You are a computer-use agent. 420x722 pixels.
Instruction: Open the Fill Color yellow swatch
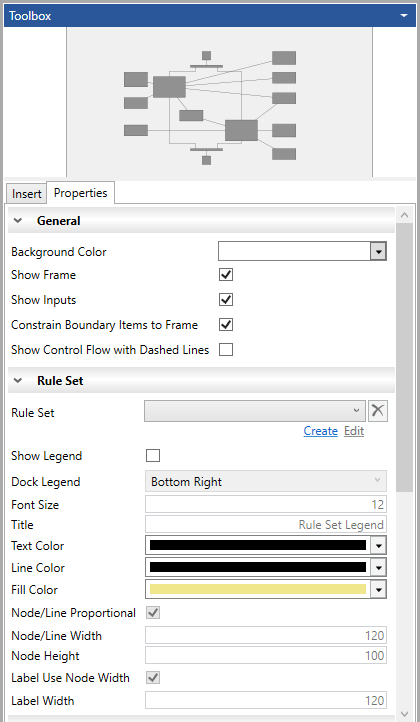coord(258,589)
